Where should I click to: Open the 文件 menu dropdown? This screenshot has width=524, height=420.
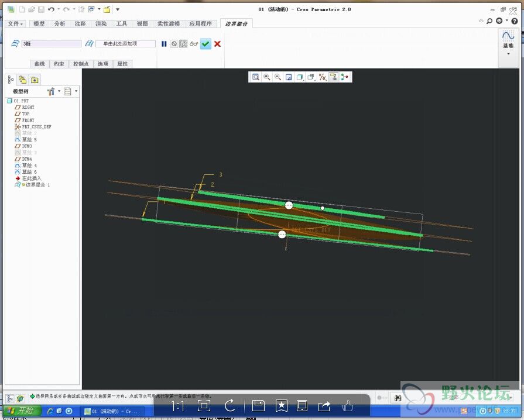16,24
